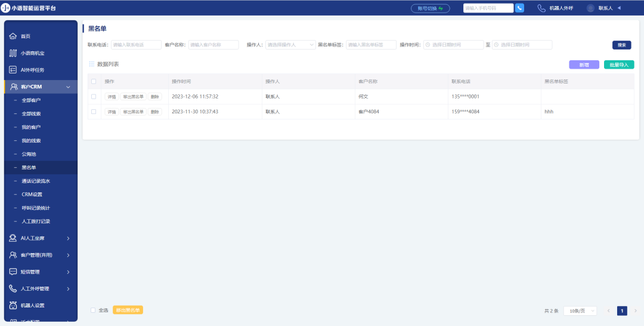Open 我的线索 in the sidebar
The height and width of the screenshot is (326, 644).
(x=31, y=140)
